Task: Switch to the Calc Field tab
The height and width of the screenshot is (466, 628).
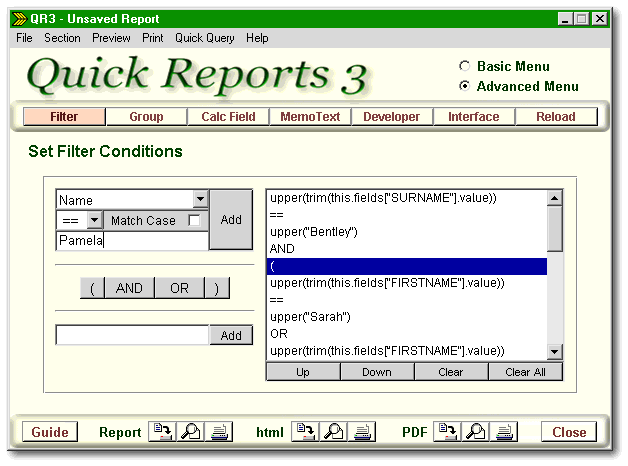Action: click(228, 116)
